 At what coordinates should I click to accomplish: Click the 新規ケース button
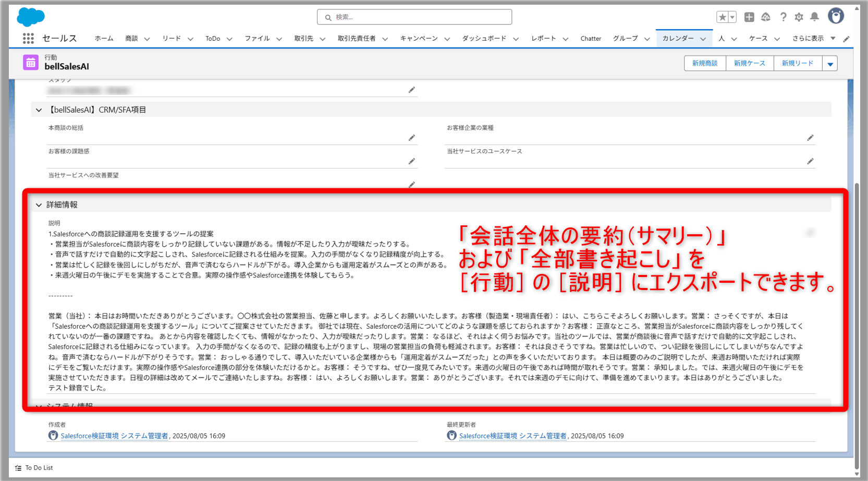750,64
